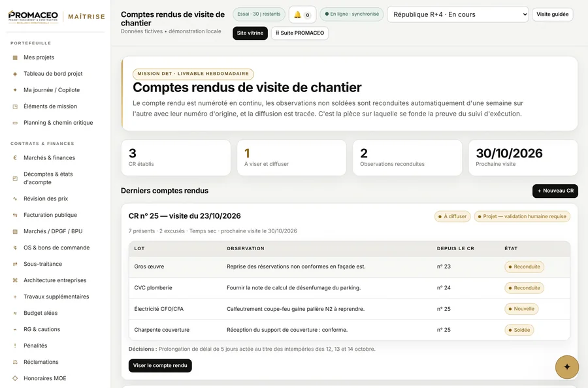Screen dimensions: 588x388
Task: Click the Reconduite badge for Gros œuvre
Action: (524, 267)
